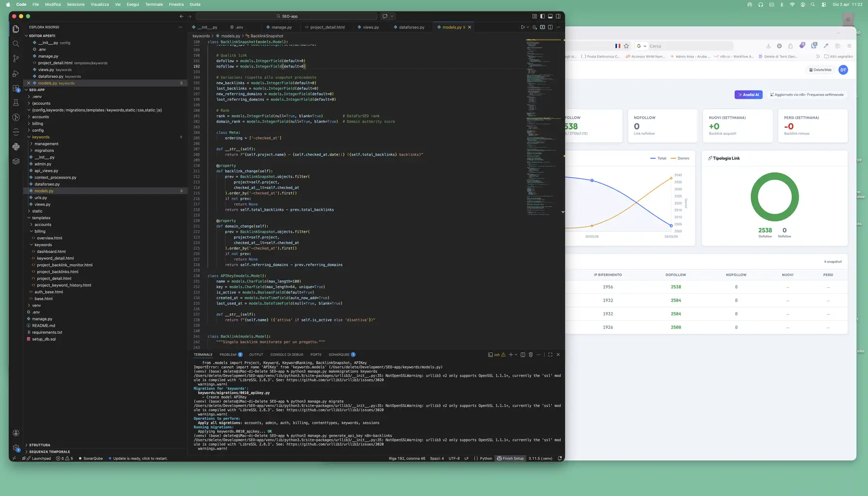
Task: Toggle the primary sidebar visibility
Action: 542,16
